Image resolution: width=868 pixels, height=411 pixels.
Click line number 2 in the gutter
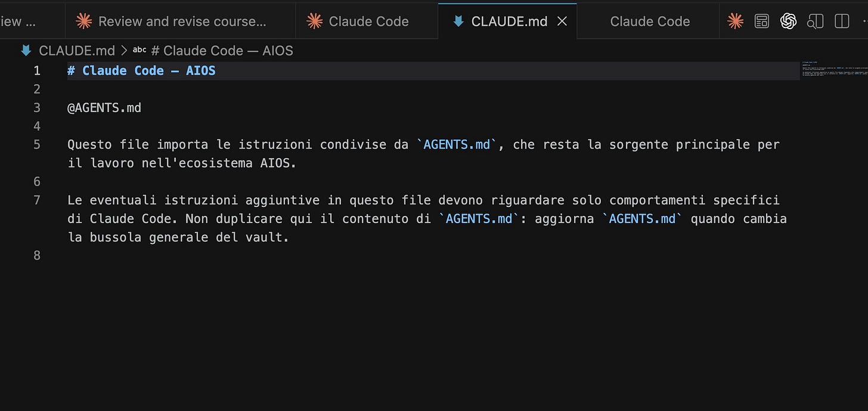tap(37, 89)
